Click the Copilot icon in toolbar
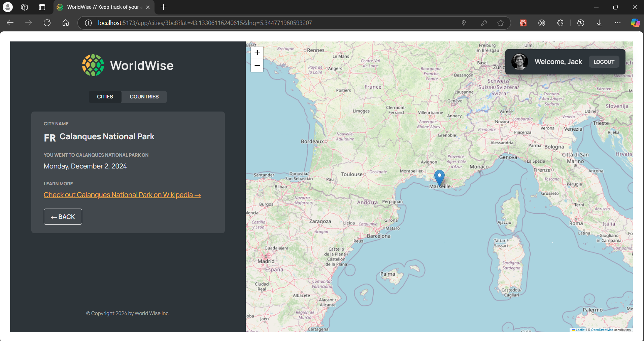The height and width of the screenshot is (341, 644). click(635, 23)
